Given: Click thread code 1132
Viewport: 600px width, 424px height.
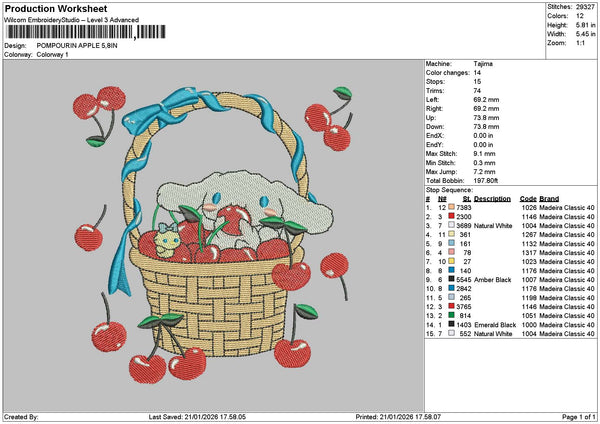Looking at the screenshot, I should click(529, 244).
